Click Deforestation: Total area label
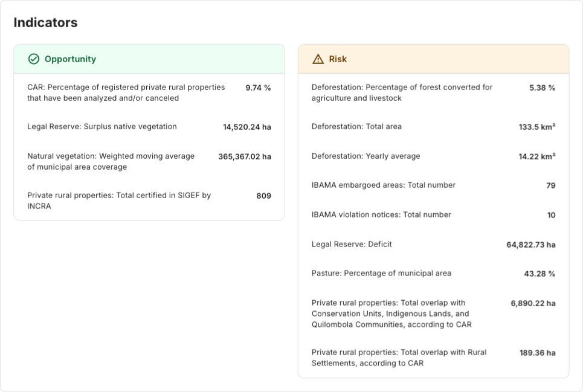The image size is (583, 392). click(356, 127)
